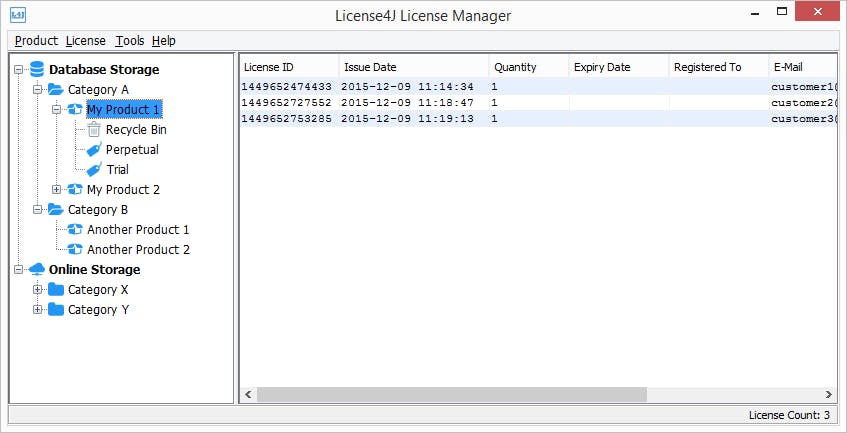This screenshot has width=847, height=433.
Task: Select license row 1449652727552
Action: pyautogui.click(x=538, y=103)
